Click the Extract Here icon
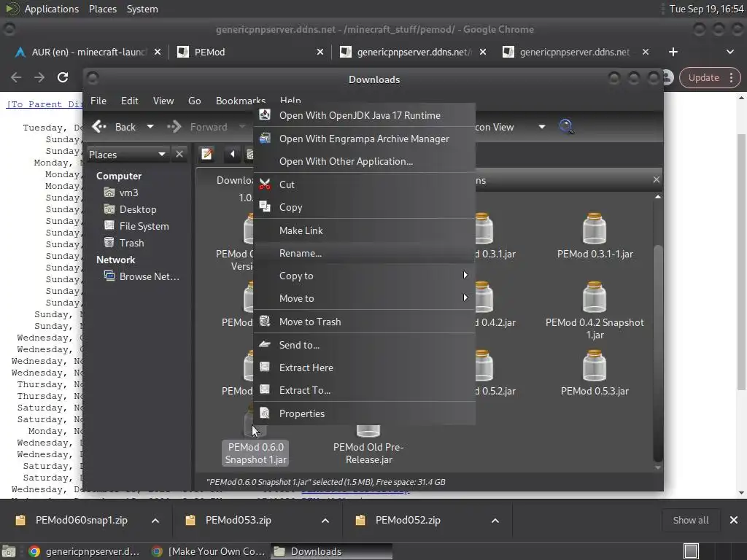The image size is (747, 560). pyautogui.click(x=265, y=367)
